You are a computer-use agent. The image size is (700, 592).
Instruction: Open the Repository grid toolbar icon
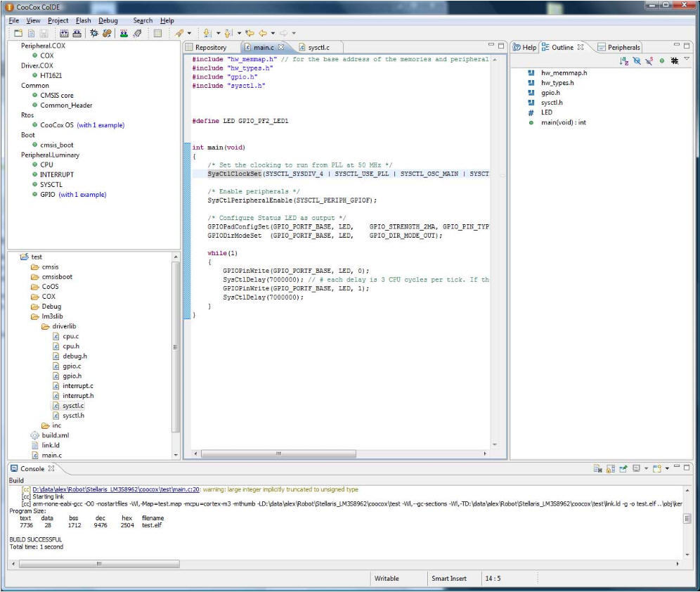pos(157,33)
